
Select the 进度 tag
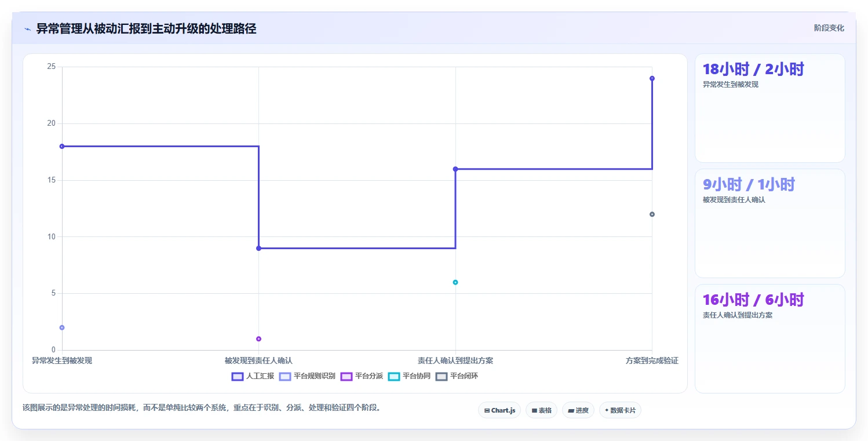coord(578,410)
